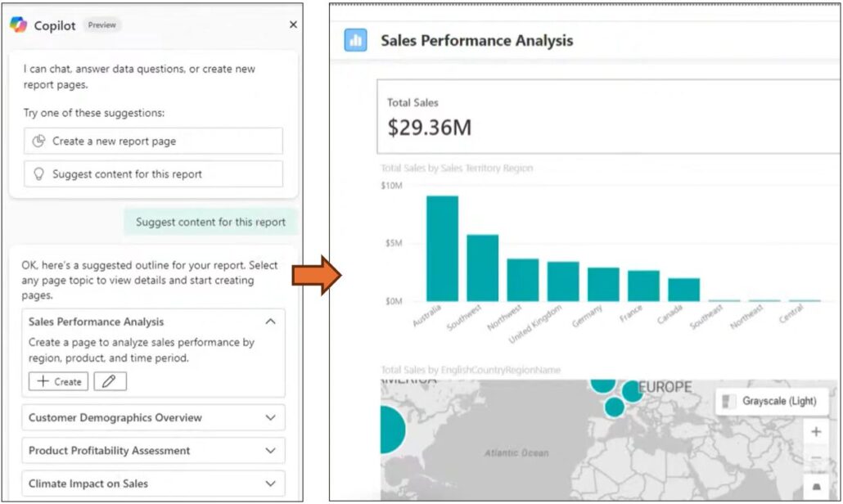
Task: Click 'Suggest content for this report' suggestion button
Action: click(x=153, y=174)
